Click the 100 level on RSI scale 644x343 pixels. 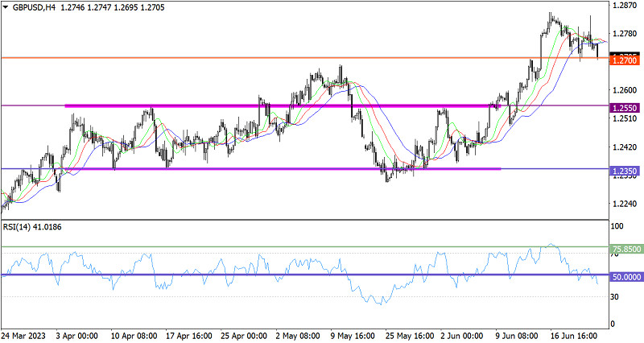pos(617,228)
